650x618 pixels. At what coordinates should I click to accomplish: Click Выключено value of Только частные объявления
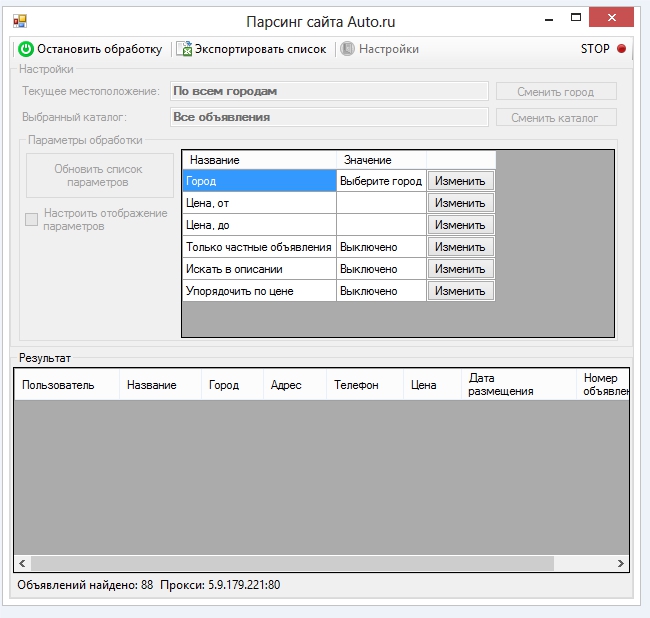click(381, 247)
